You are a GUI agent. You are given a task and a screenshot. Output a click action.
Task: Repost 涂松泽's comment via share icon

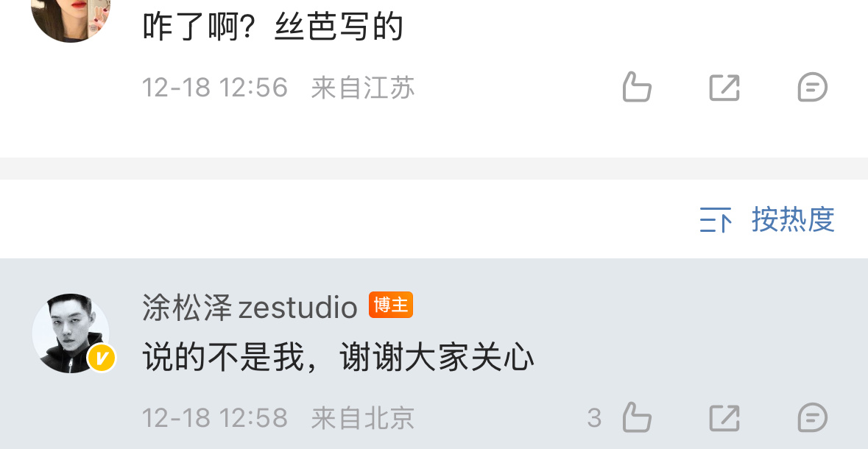(724, 417)
